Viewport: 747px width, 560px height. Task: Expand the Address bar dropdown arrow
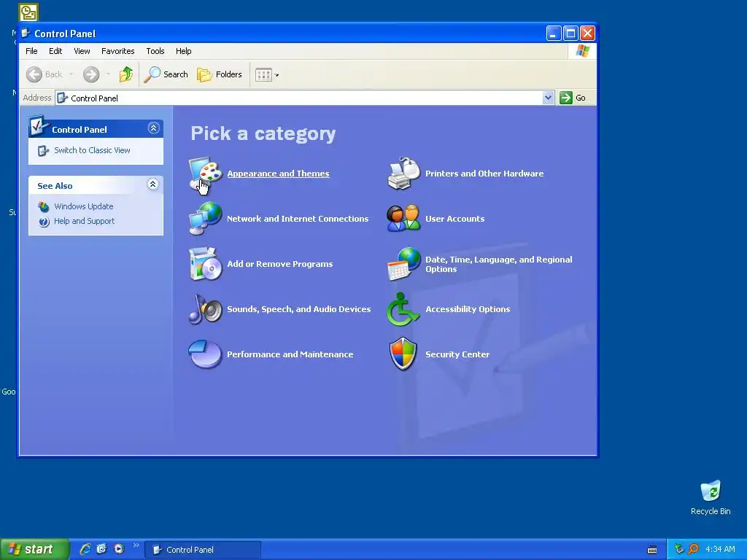click(548, 98)
